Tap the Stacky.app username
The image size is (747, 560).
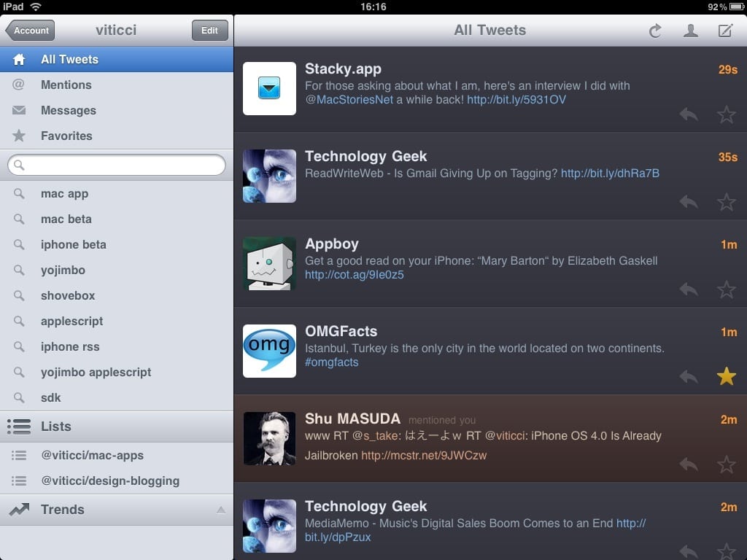pyautogui.click(x=343, y=69)
